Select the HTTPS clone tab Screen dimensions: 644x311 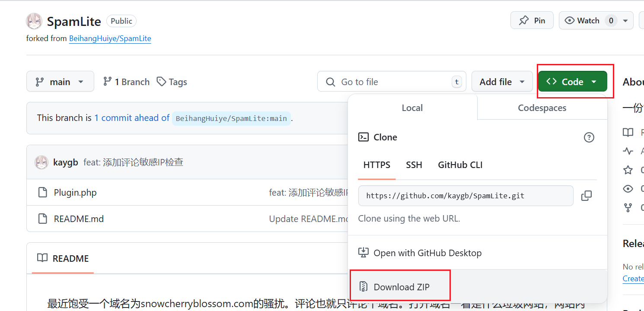377,165
